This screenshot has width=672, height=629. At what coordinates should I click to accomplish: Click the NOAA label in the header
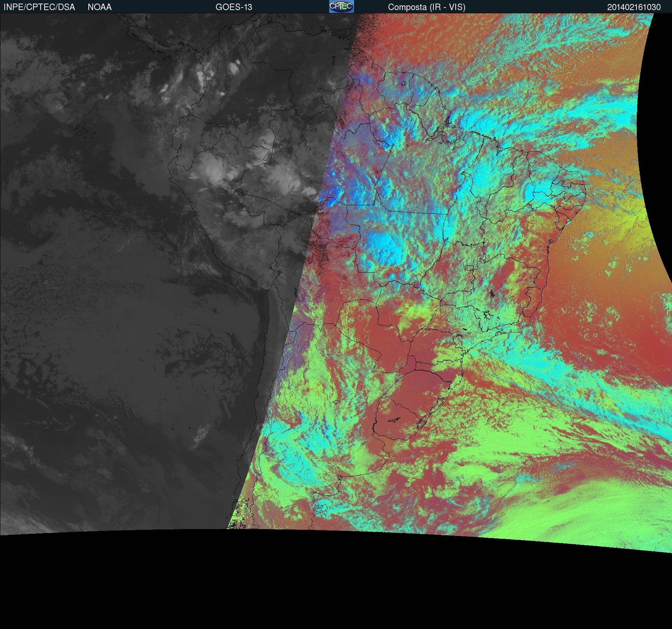(100, 7)
